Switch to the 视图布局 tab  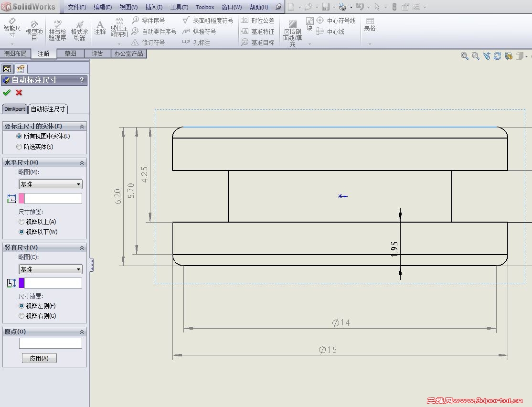(x=15, y=54)
